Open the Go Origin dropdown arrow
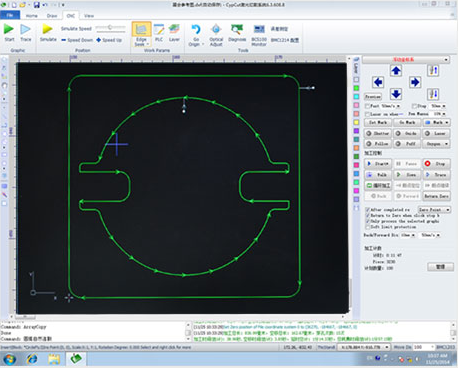Image resolution: width=458 pixels, height=368 pixels. point(203,44)
